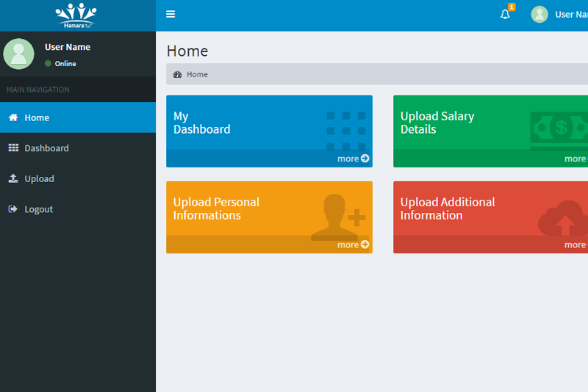
Task: Click the sidebar user avatar picture
Action: click(19, 54)
